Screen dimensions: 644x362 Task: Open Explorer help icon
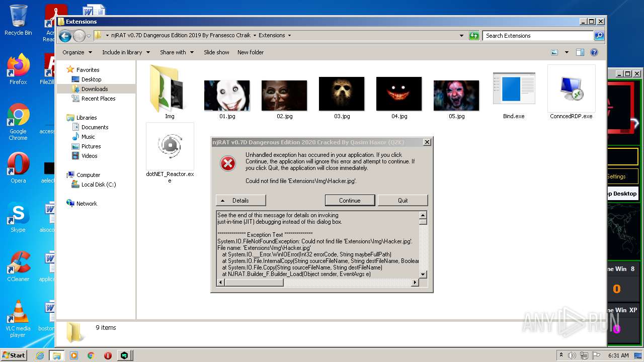[594, 52]
